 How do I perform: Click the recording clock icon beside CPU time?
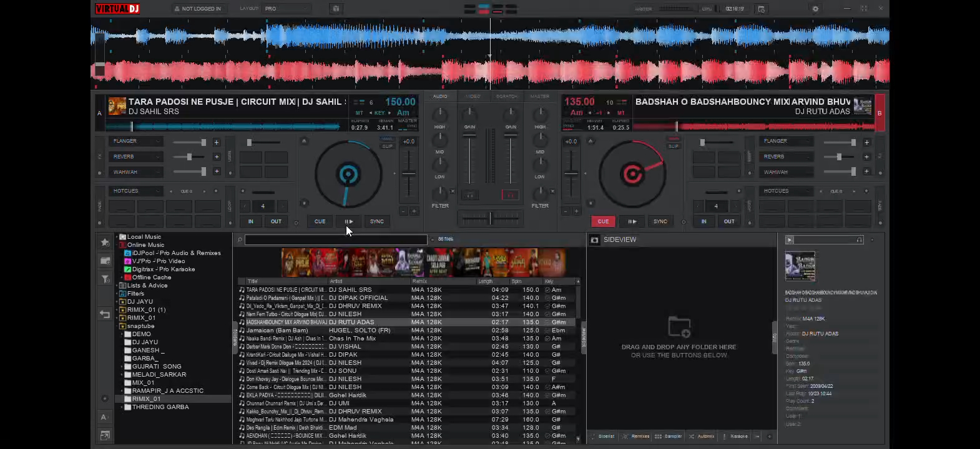click(761, 9)
